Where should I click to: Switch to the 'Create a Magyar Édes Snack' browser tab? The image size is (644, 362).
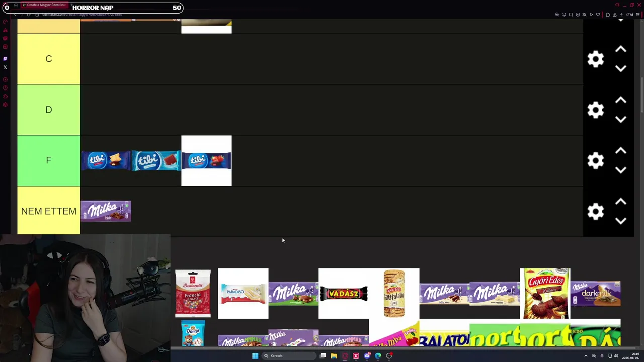point(45,5)
